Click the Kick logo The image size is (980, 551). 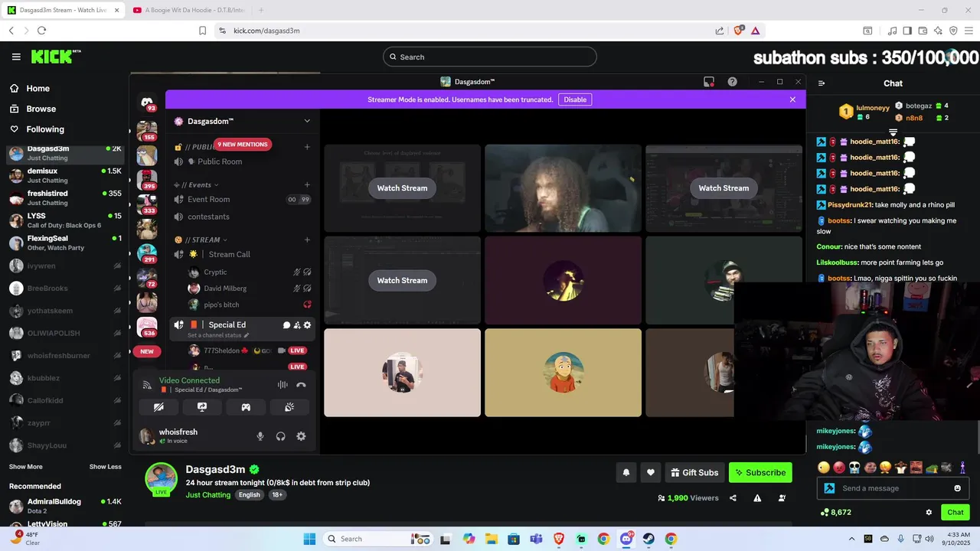55,57
